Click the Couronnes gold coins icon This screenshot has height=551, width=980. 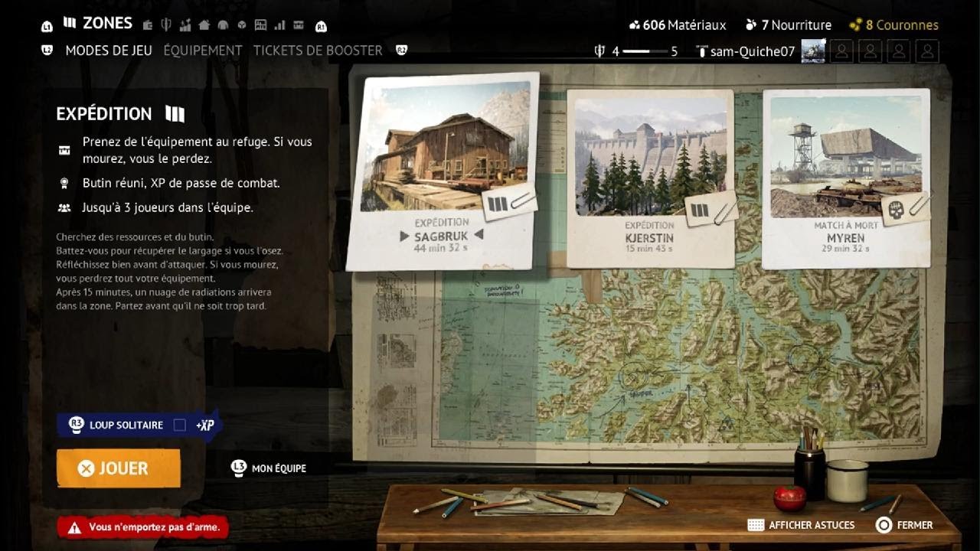pyautogui.click(x=856, y=25)
